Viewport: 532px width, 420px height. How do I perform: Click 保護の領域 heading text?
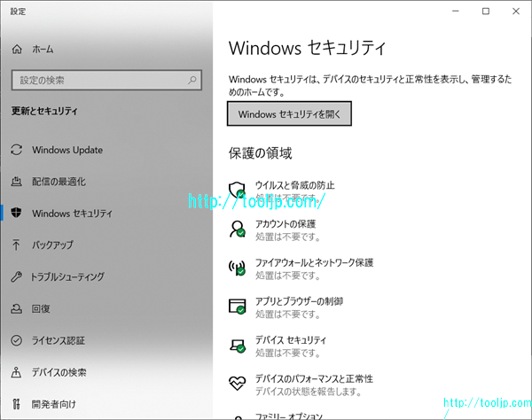[x=260, y=153]
